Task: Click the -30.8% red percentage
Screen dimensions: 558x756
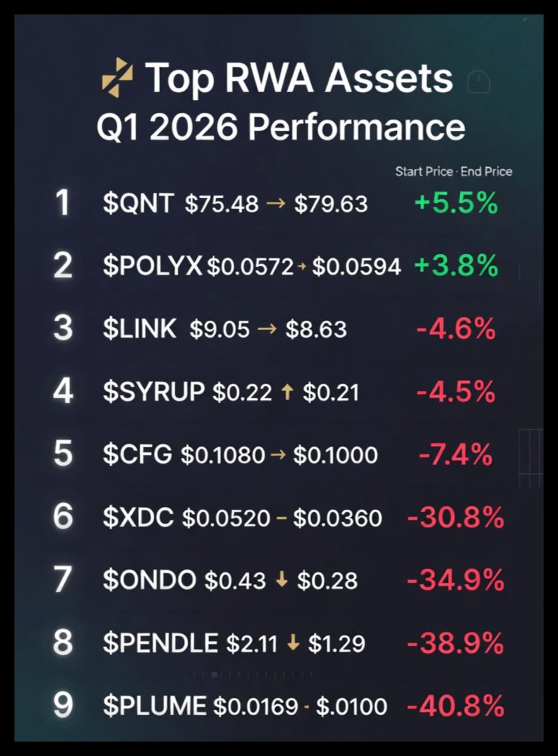Action: click(x=455, y=517)
